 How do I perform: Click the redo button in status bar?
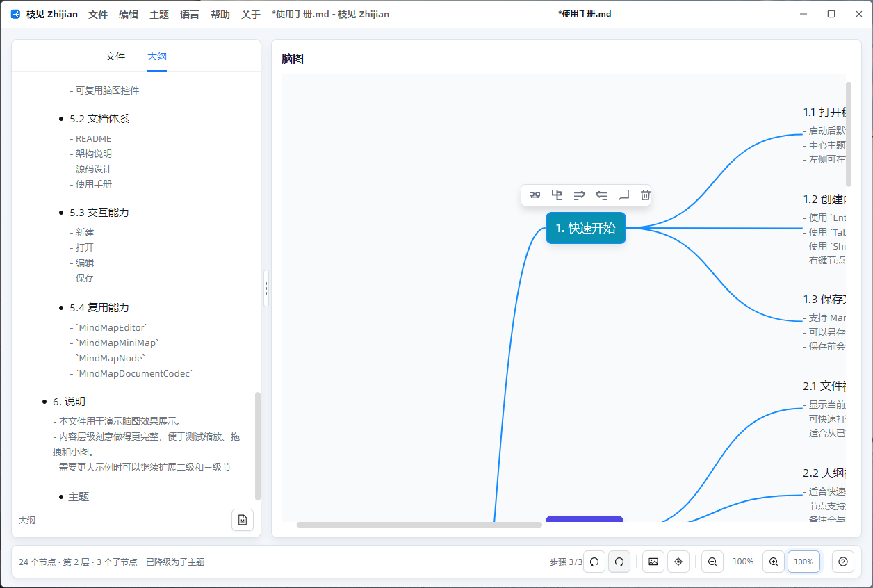(x=619, y=562)
